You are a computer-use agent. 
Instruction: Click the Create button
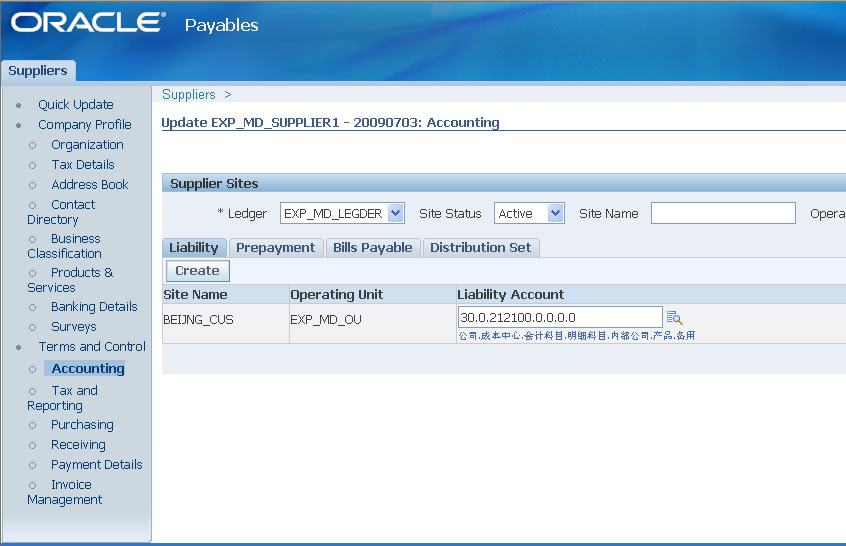pos(197,271)
